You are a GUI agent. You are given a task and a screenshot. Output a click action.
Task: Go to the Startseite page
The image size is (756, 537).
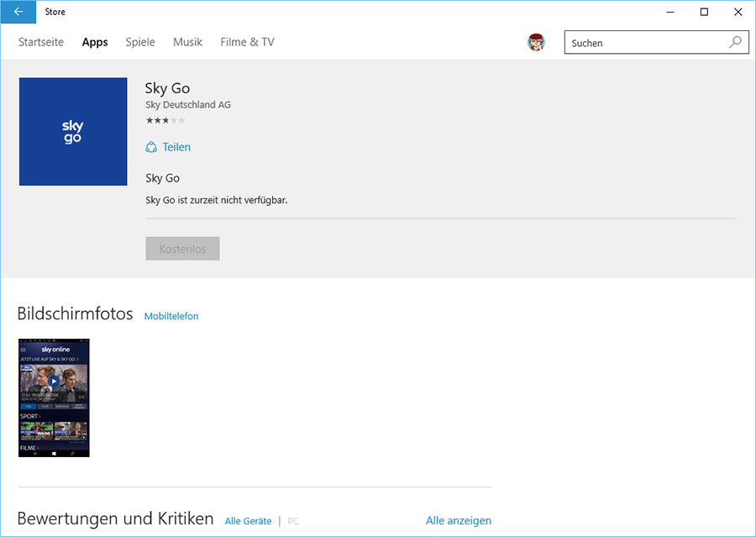point(40,42)
